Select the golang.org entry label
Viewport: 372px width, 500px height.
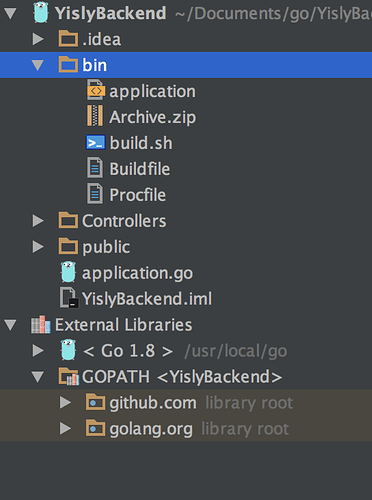(151, 429)
